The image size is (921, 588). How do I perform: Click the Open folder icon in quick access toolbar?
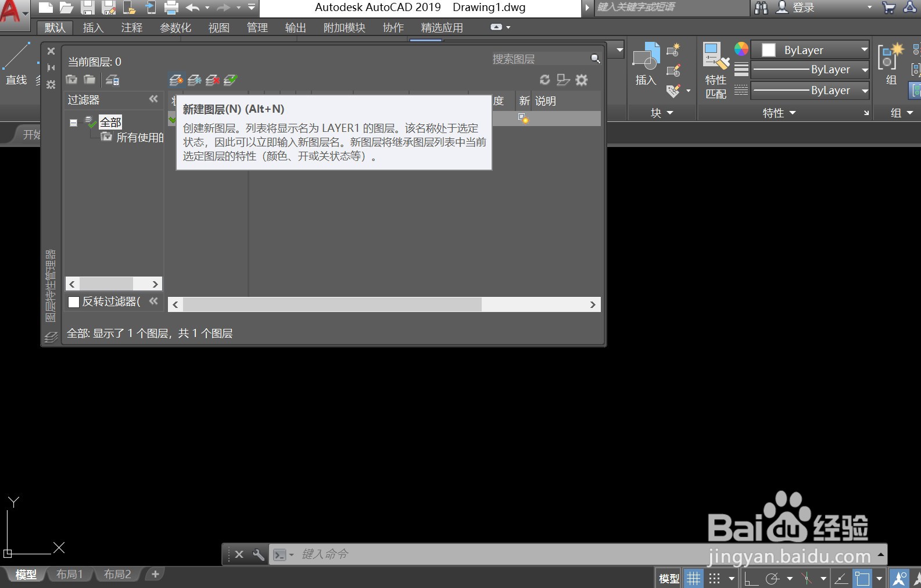coord(66,8)
